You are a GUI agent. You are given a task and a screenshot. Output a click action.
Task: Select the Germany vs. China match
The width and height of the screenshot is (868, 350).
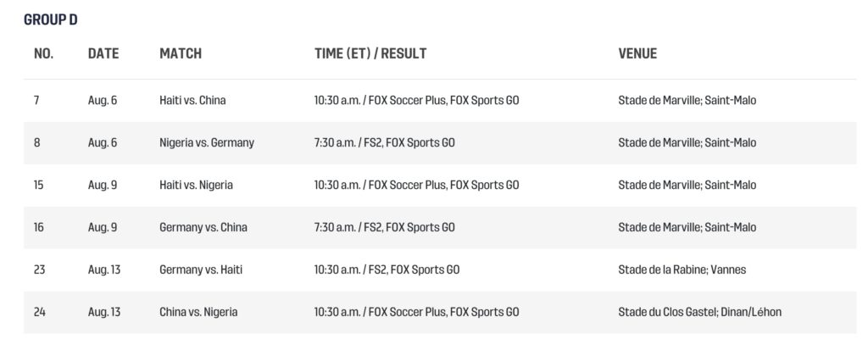click(x=203, y=227)
